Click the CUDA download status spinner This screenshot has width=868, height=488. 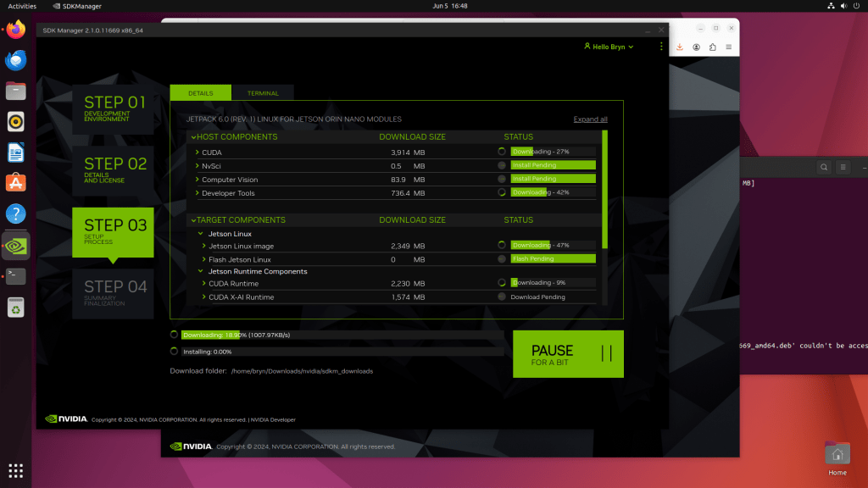(x=502, y=152)
